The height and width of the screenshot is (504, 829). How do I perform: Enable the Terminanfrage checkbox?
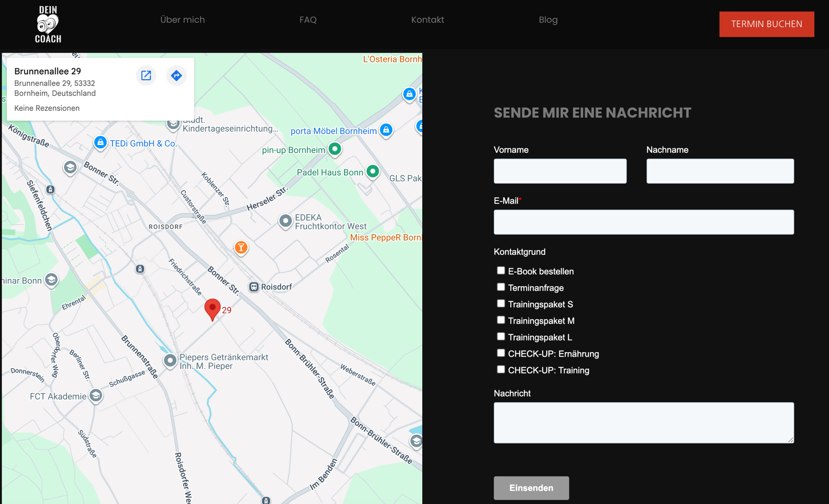[x=501, y=287]
